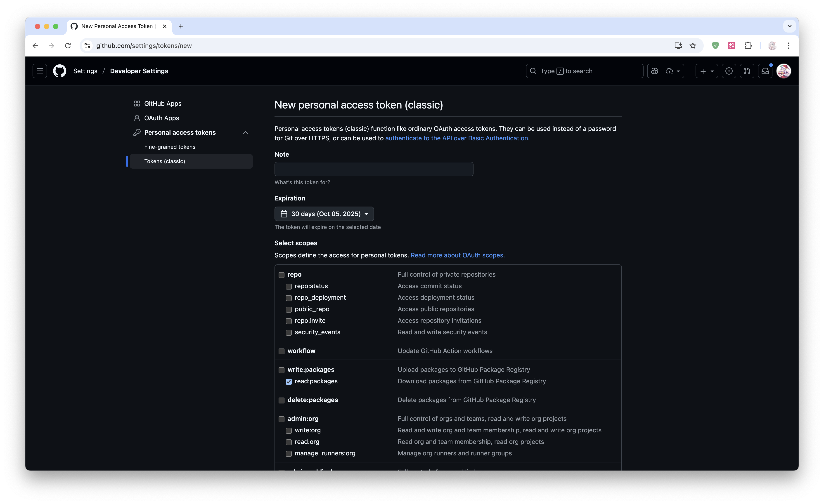This screenshot has height=504, width=824.
Task: Click into the Note input field
Action: tap(374, 169)
